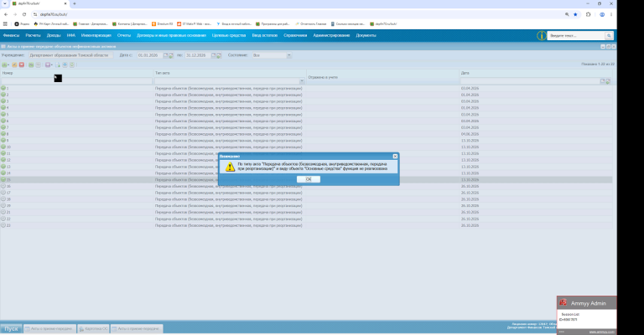The width and height of the screenshot is (644, 335).
Task: Click the purple toolbar icon with arrow
Action: tap(48, 64)
